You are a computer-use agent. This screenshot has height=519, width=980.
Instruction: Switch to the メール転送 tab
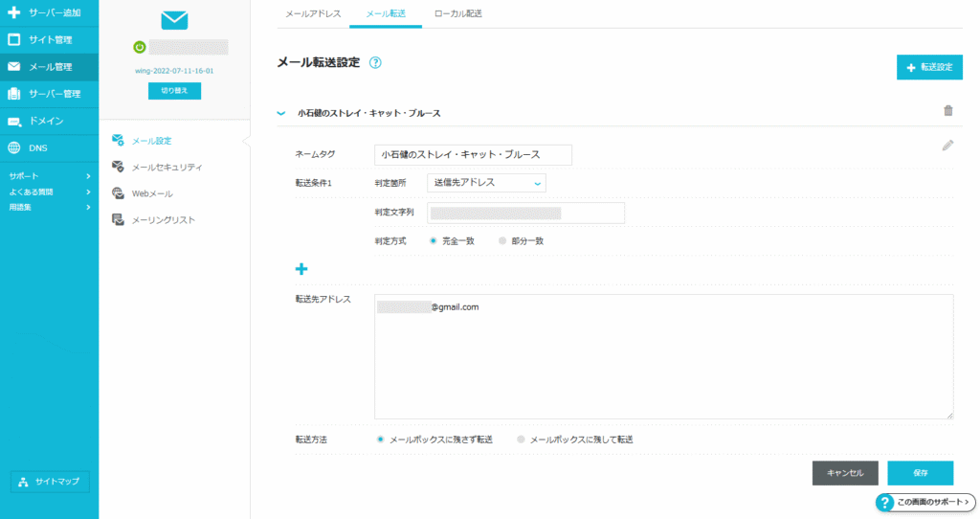pos(386,13)
